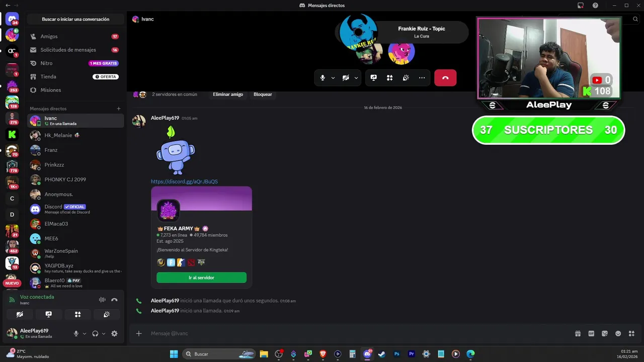Viewport: 644px width, 362px height.
Task: Open Windows Start menu
Action: (x=174, y=354)
